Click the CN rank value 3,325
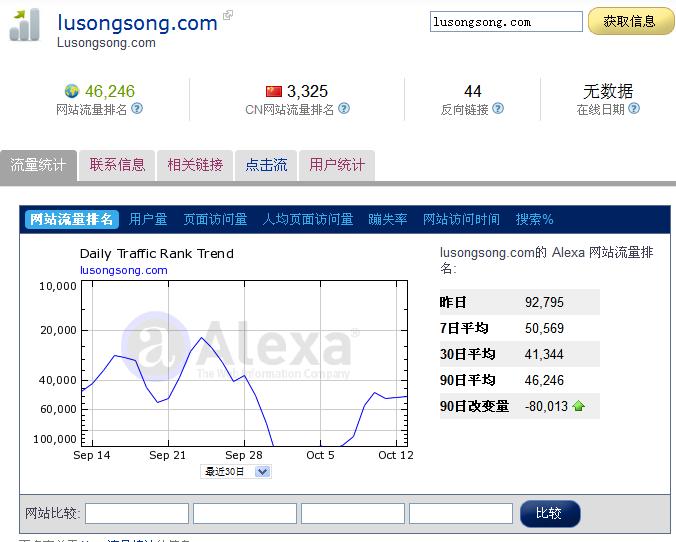 307,91
